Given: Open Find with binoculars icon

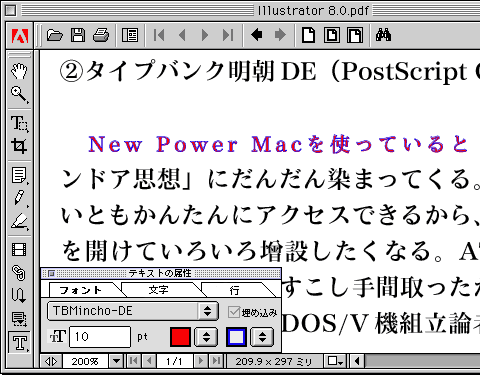Looking at the screenshot, I should (383, 35).
